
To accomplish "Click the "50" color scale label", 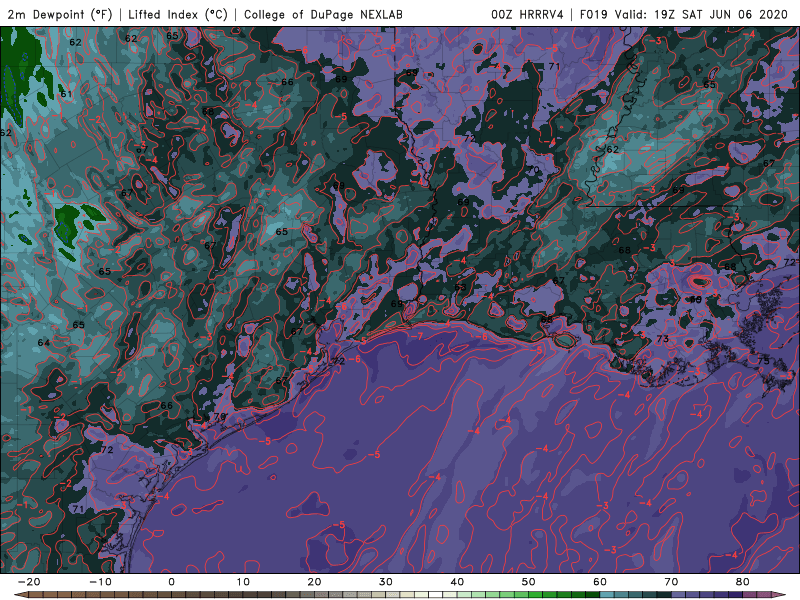I will [529, 582].
